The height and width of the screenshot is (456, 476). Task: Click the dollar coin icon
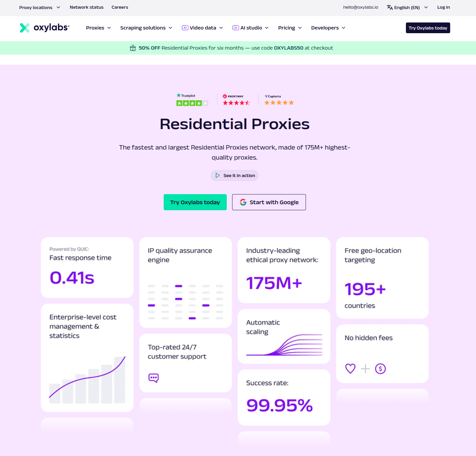click(380, 369)
